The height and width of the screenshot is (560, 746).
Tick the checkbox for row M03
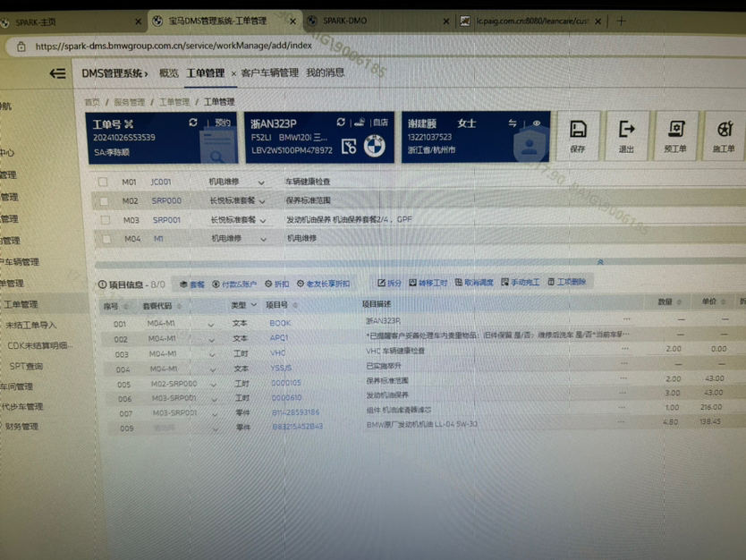click(106, 220)
